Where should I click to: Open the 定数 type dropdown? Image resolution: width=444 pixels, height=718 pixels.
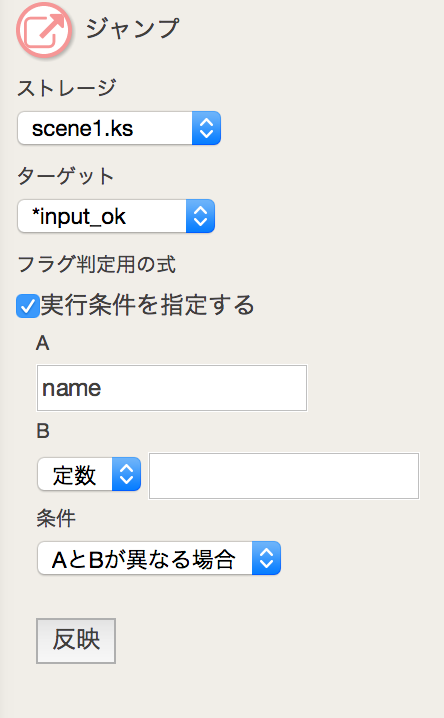click(x=89, y=474)
